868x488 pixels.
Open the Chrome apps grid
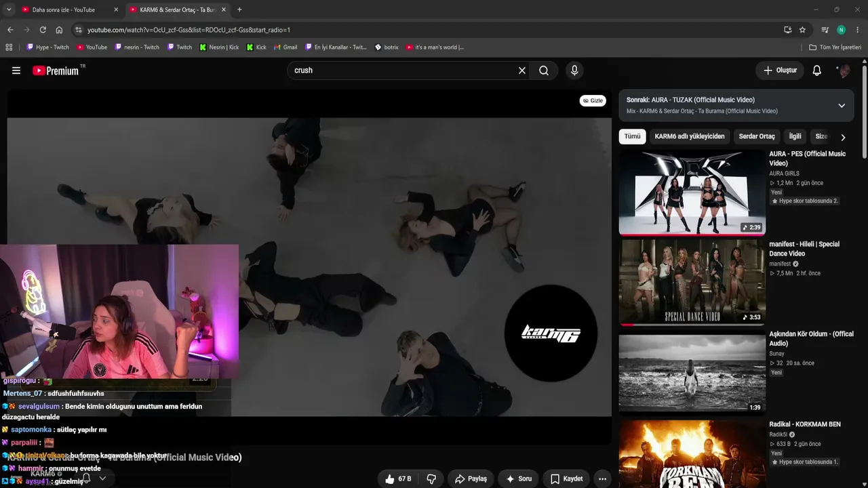pos(9,47)
